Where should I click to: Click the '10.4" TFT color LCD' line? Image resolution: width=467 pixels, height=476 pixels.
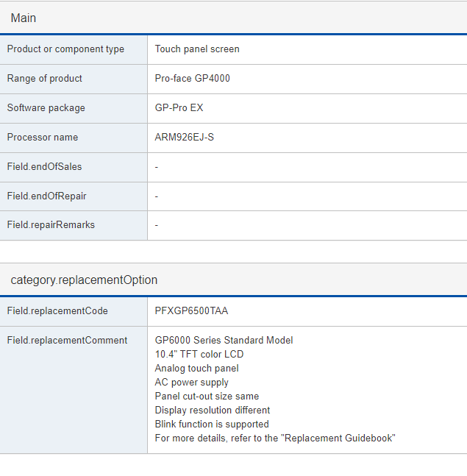[x=199, y=355]
